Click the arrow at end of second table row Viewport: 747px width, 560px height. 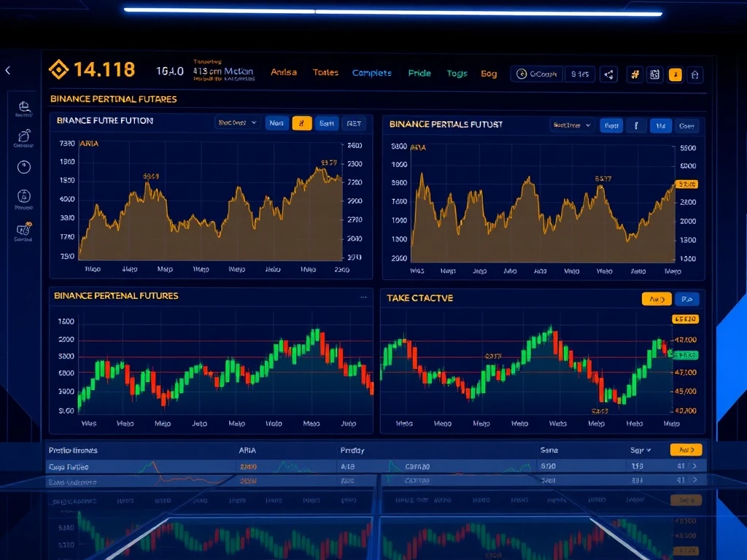694,480
